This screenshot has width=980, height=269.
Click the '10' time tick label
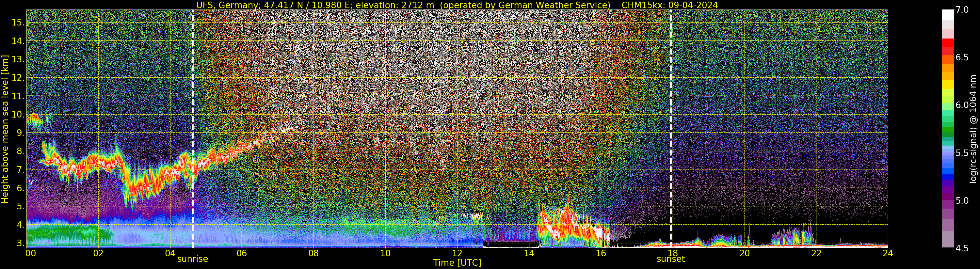[x=385, y=253]
